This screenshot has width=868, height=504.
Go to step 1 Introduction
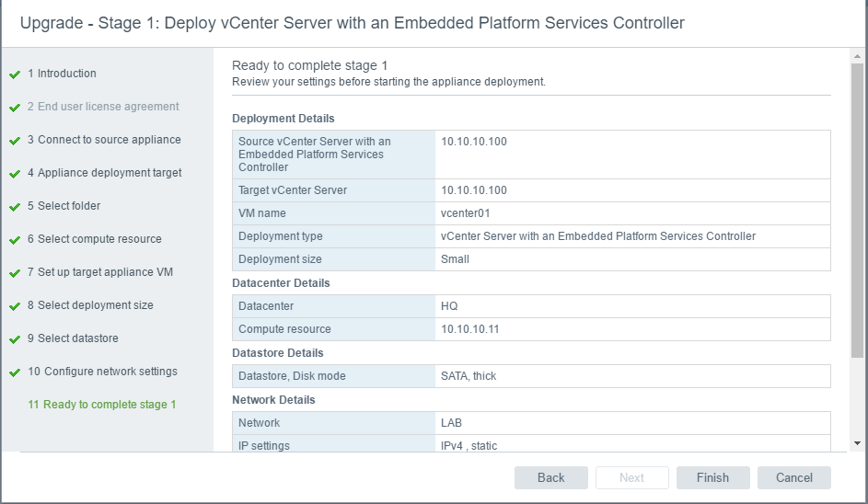62,73
